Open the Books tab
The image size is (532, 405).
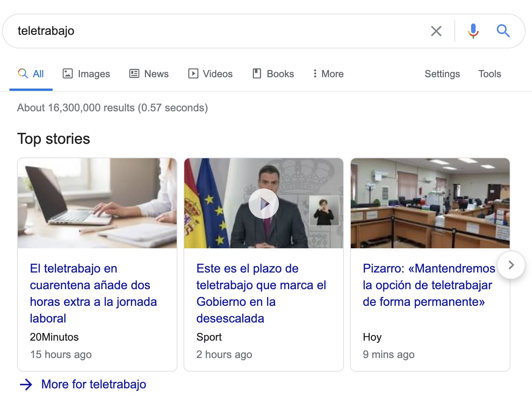(273, 74)
